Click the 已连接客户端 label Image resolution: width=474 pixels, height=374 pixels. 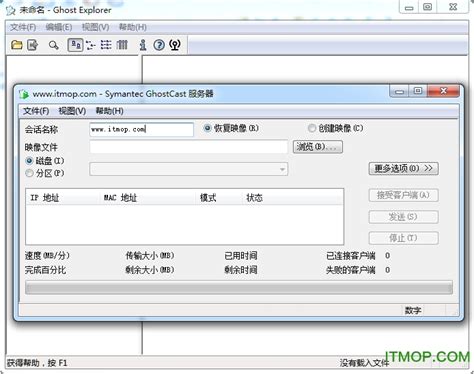[351, 256]
